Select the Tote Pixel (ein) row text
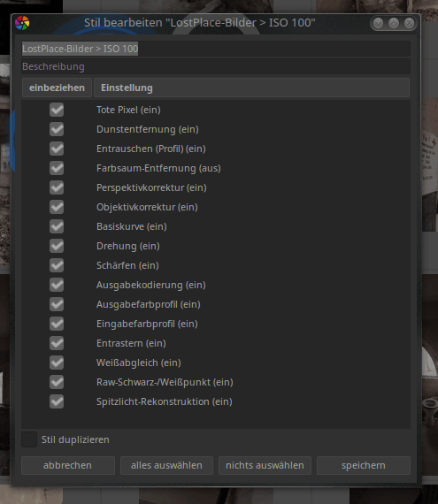This screenshot has height=504, width=438. tap(128, 110)
